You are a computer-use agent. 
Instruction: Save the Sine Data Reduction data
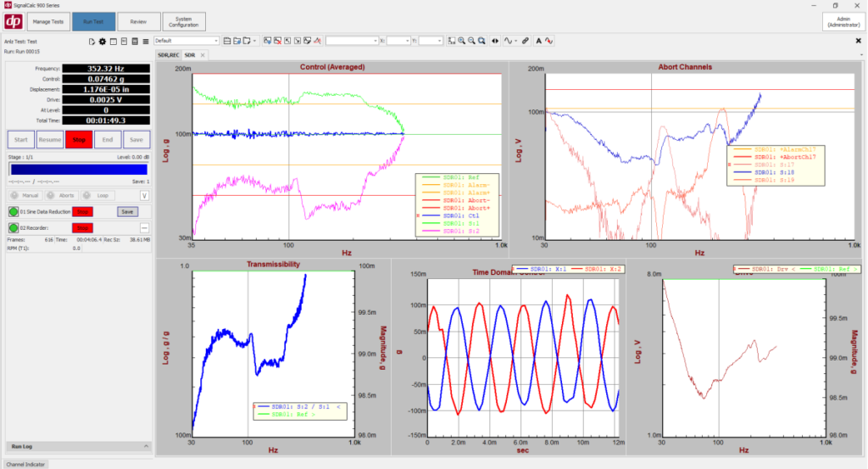pyautogui.click(x=127, y=212)
